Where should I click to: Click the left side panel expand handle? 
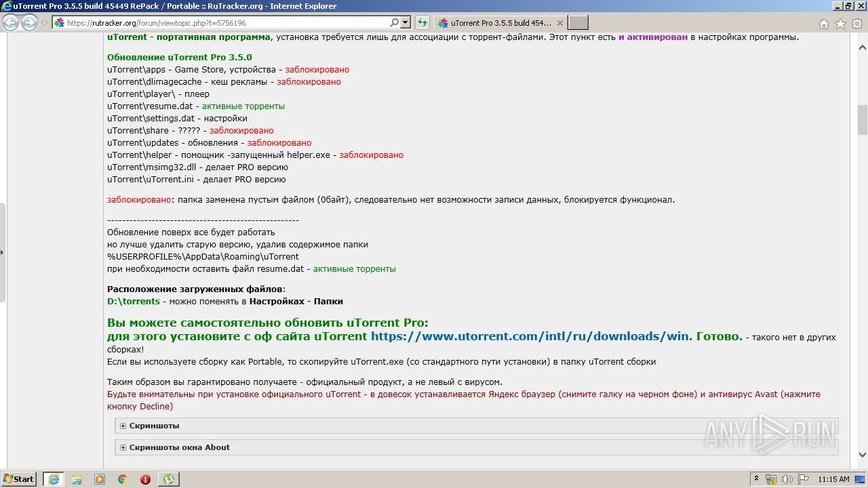(x=3, y=252)
